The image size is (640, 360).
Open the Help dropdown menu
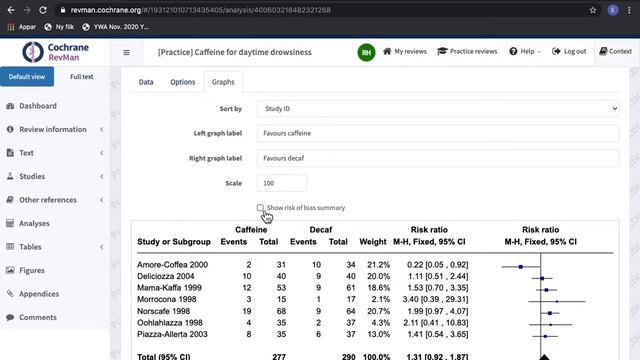(525, 51)
